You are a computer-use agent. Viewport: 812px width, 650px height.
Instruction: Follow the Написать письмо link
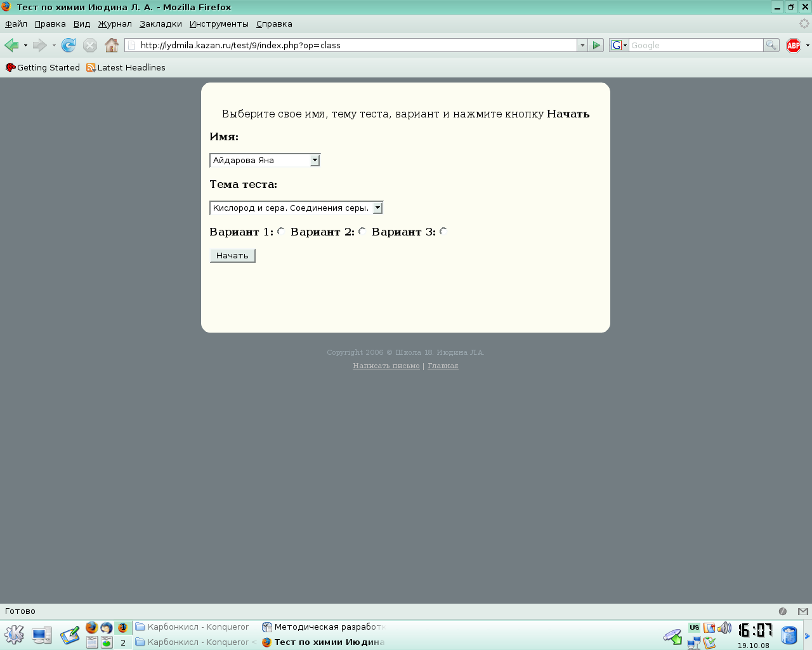click(x=386, y=366)
